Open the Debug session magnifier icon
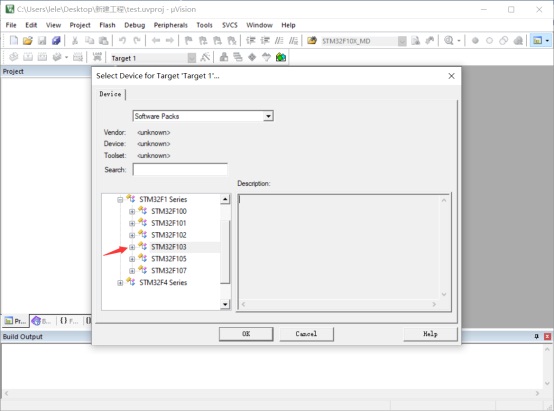This screenshot has width=554, height=411. [449, 41]
